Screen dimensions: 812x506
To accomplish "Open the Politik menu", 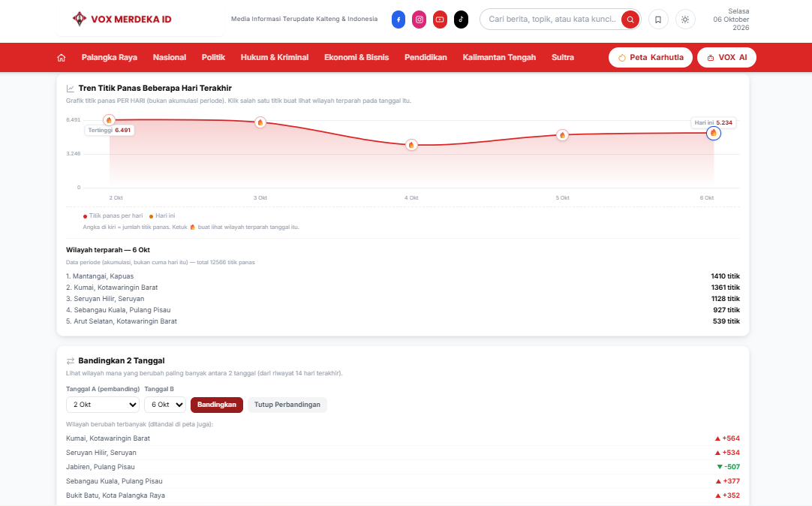I will (213, 58).
